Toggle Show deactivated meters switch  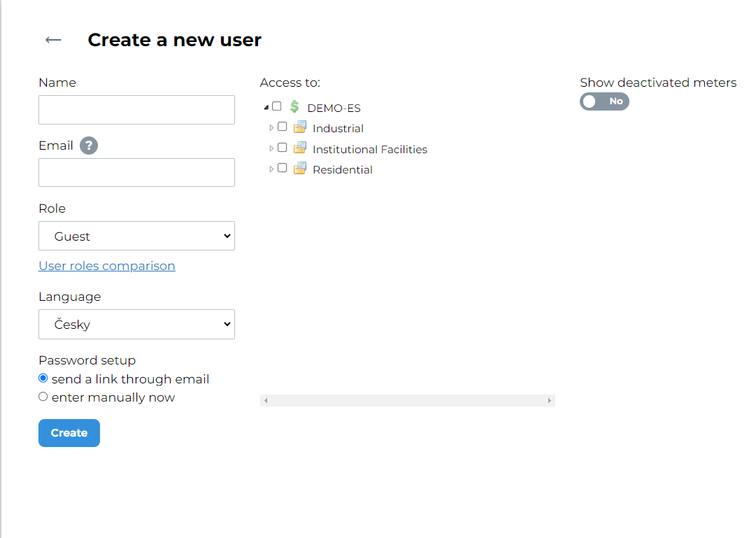(x=604, y=101)
